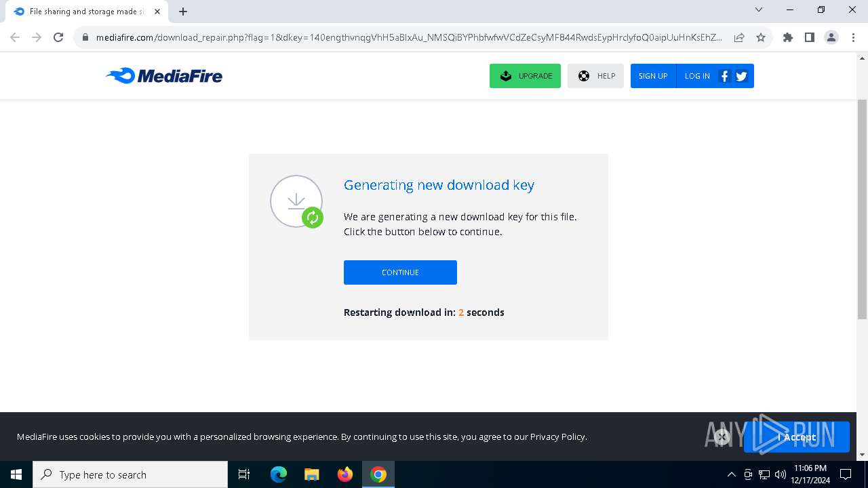Open the Chrome extensions puzzle icon
This screenshot has height=488, width=868.
click(x=788, y=37)
